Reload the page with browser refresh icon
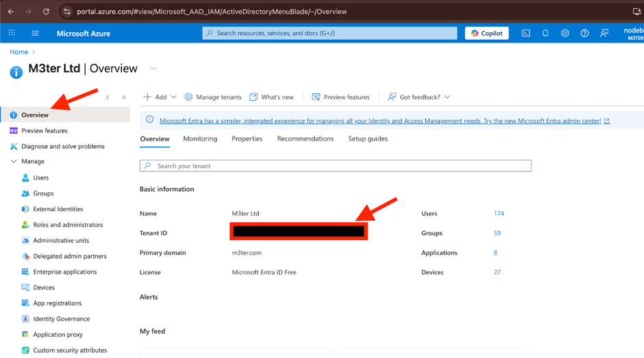 pyautogui.click(x=46, y=12)
